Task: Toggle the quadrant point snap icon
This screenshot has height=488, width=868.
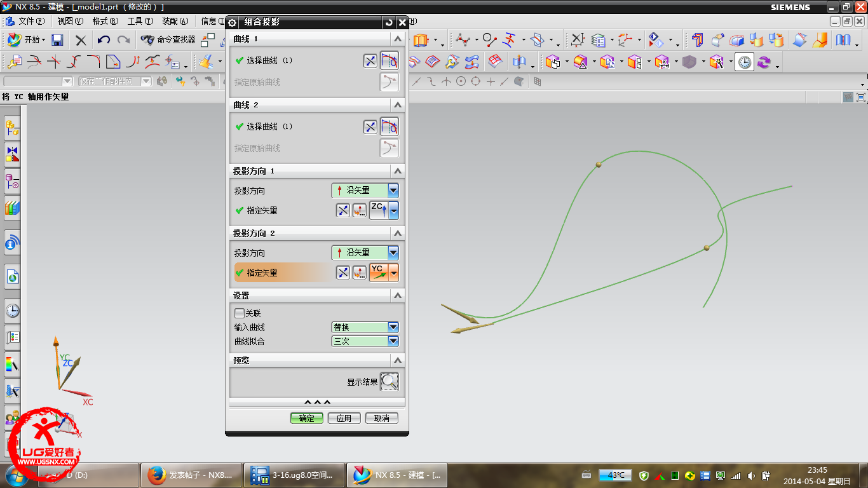Action: (x=475, y=81)
